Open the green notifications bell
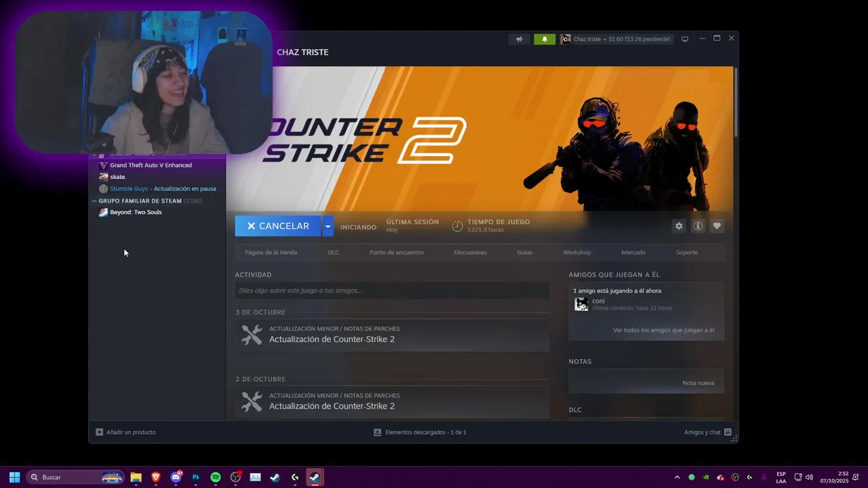The width and height of the screenshot is (868, 488). (x=545, y=39)
